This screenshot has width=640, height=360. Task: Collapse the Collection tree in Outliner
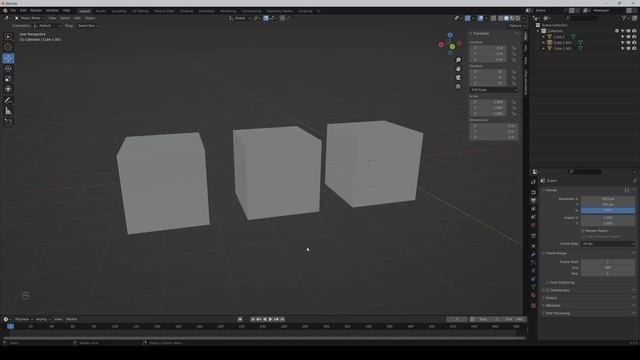click(x=539, y=31)
